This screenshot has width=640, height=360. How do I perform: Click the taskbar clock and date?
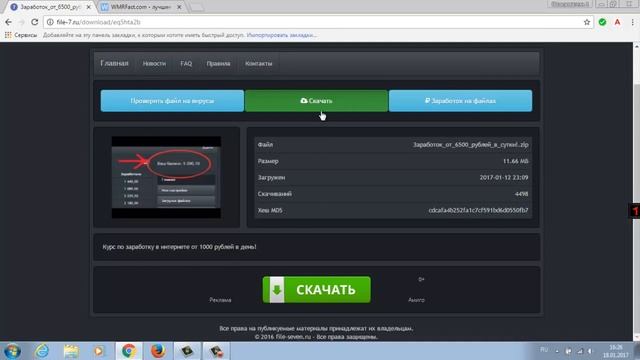[616, 351]
